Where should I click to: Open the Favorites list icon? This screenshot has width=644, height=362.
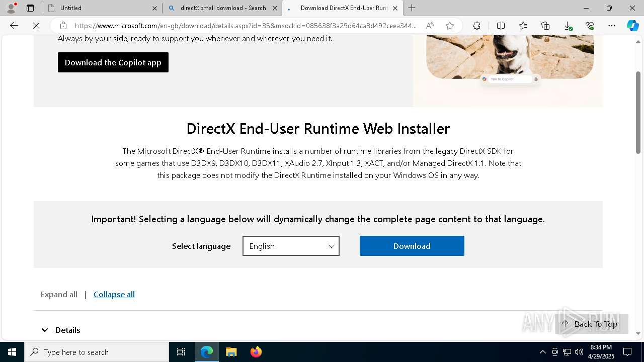(x=523, y=26)
